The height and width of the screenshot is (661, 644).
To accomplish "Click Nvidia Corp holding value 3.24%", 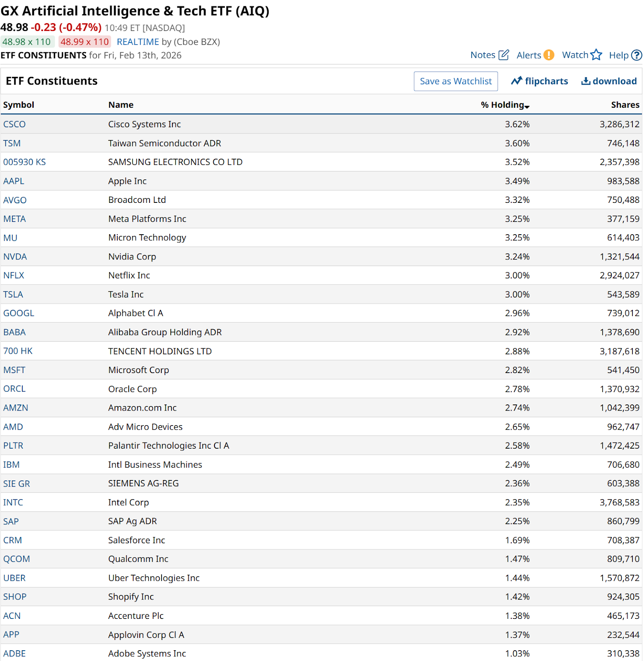I will click(517, 257).
